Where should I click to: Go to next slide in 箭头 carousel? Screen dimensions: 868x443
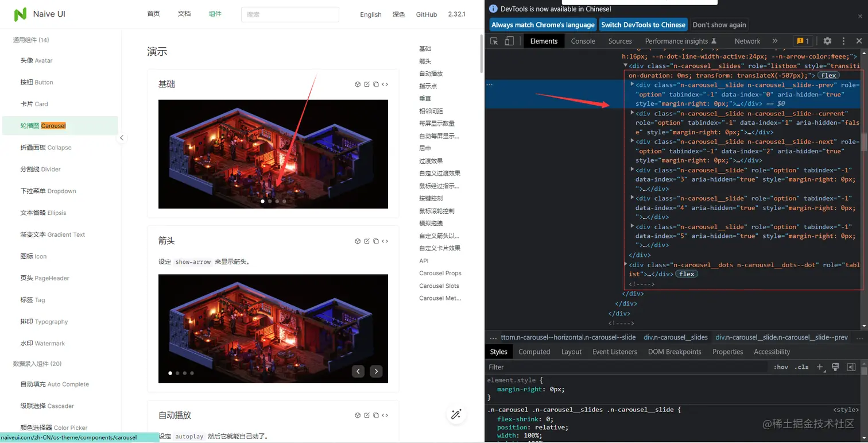point(376,371)
